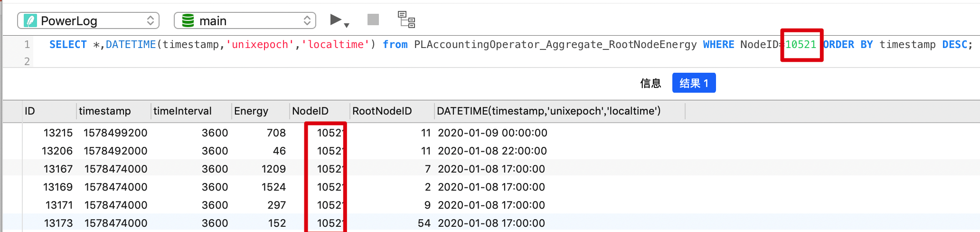This screenshot has height=232, width=980.
Task: Open the PowerLog connection dropdown
Action: (88, 20)
